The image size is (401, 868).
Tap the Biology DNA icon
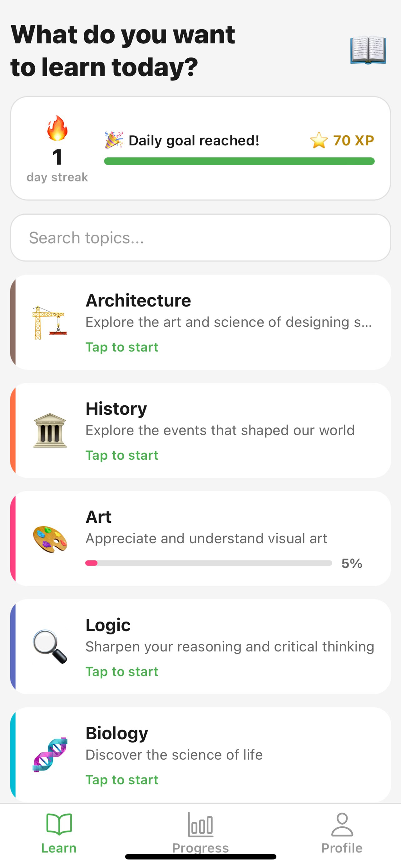(x=50, y=755)
